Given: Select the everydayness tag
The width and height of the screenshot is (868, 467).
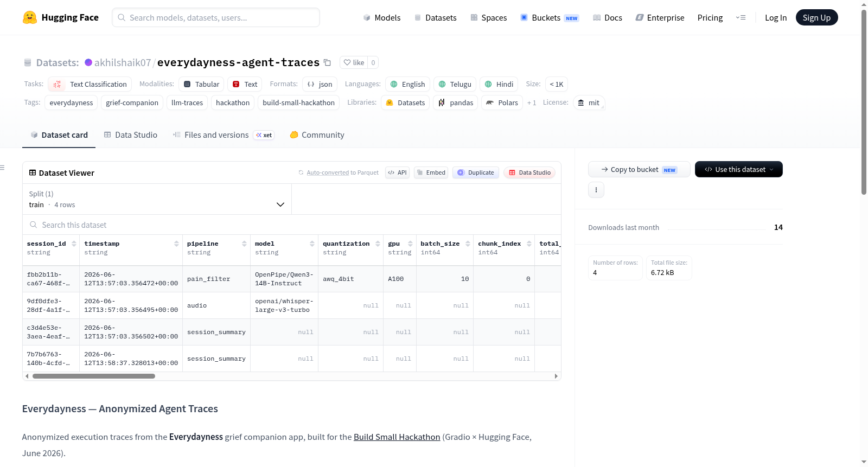Looking at the screenshot, I should coord(71,103).
